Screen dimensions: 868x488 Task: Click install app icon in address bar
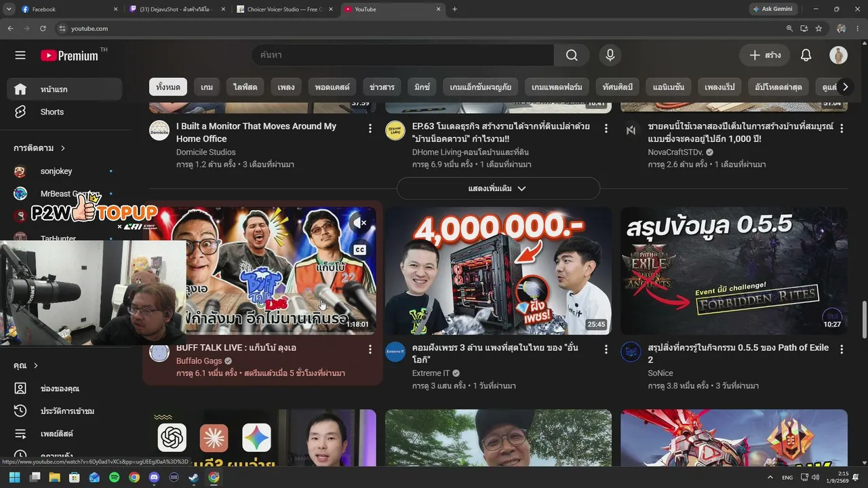[x=804, y=28]
